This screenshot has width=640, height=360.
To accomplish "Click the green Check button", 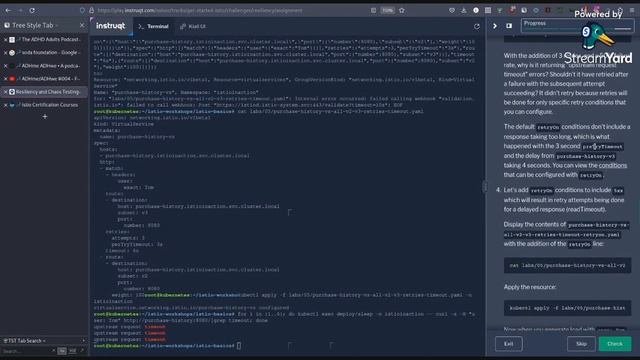I will [x=615, y=344].
